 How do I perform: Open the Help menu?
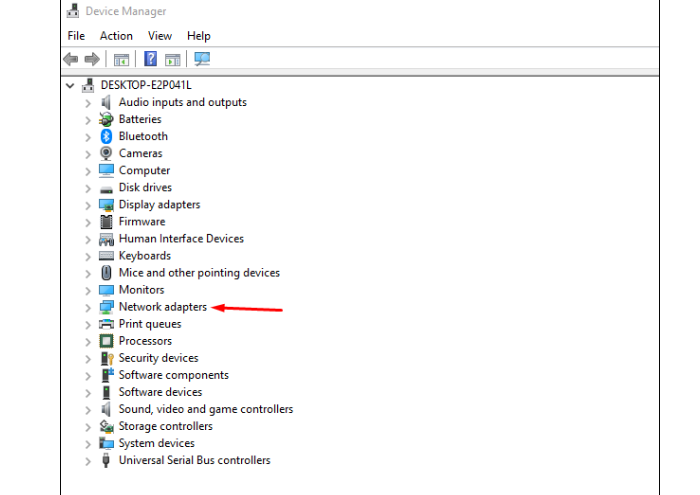(199, 36)
